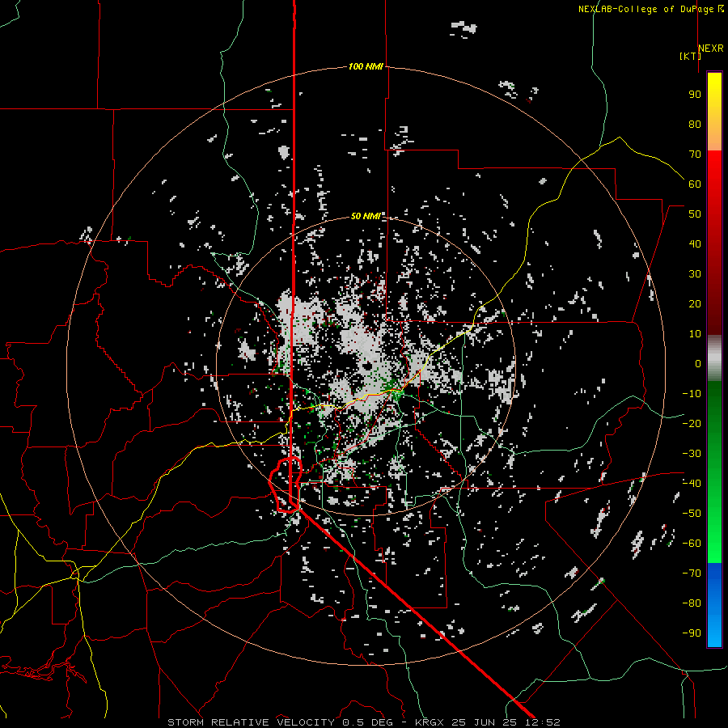The height and width of the screenshot is (728, 728).
Task: Click the "KRGX" radar site identifier
Action: pos(430,722)
